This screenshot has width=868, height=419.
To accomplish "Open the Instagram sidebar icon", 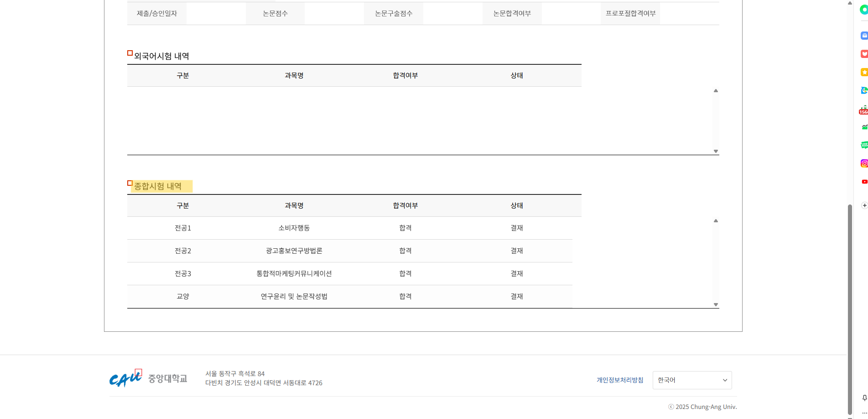I will pyautogui.click(x=864, y=163).
